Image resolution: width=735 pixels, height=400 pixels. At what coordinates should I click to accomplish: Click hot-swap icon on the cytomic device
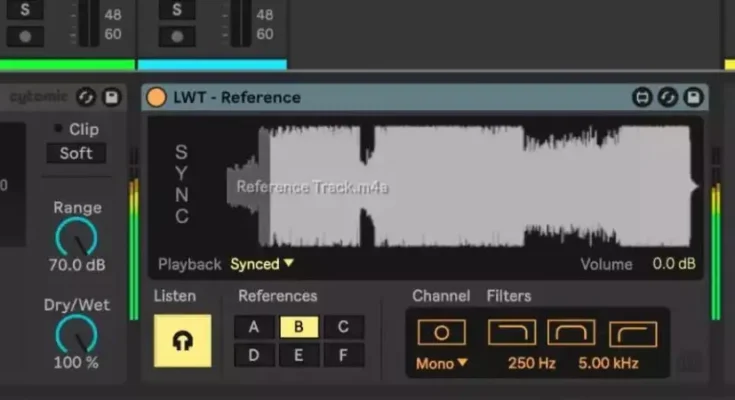(86, 97)
